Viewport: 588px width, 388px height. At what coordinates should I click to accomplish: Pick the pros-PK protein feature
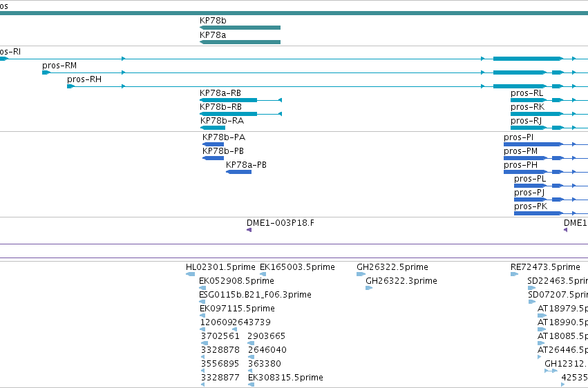coord(551,213)
